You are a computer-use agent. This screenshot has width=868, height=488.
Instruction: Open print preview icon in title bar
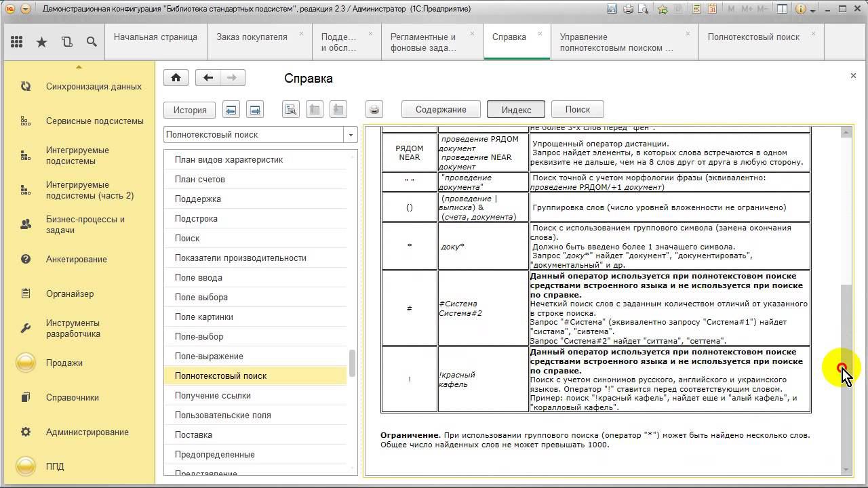pyautogui.click(x=643, y=9)
